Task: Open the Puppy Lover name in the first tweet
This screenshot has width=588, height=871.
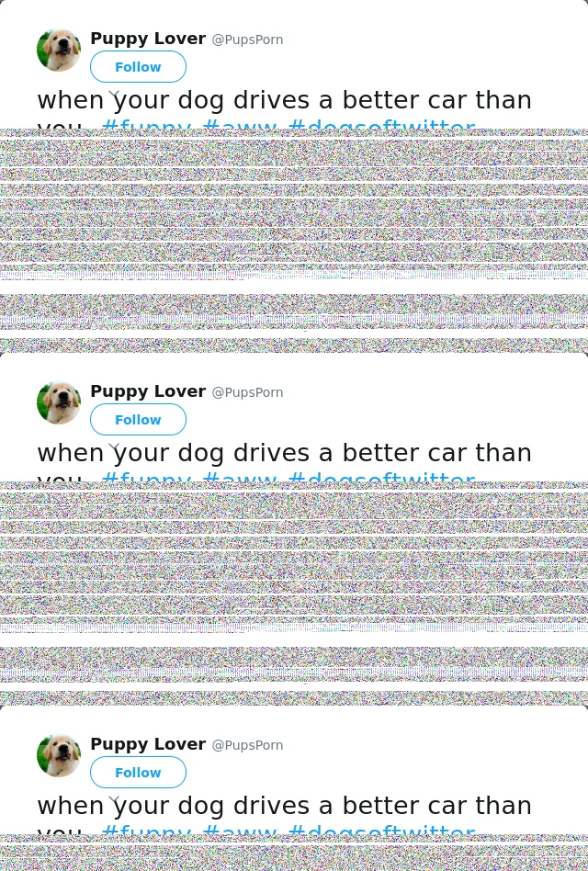Action: point(148,39)
